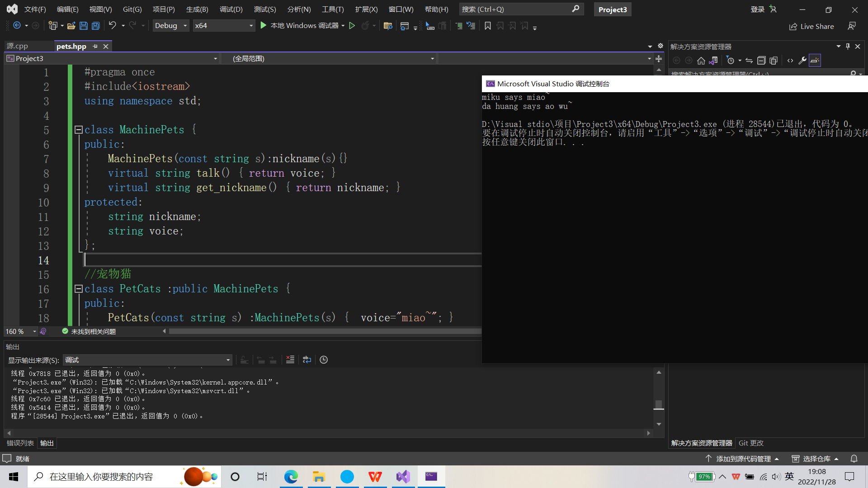Click the Save All toolbar icon
Image resolution: width=868 pixels, height=488 pixels.
(x=96, y=26)
